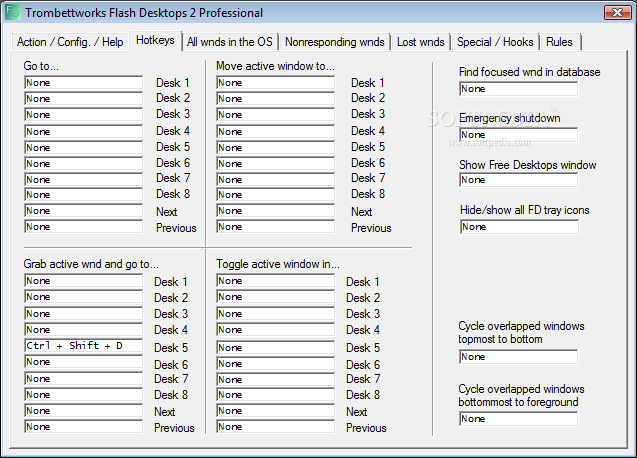637x458 pixels.
Task: Click Grab active wnd Desk 4 hotkey field
Action: tap(84, 330)
